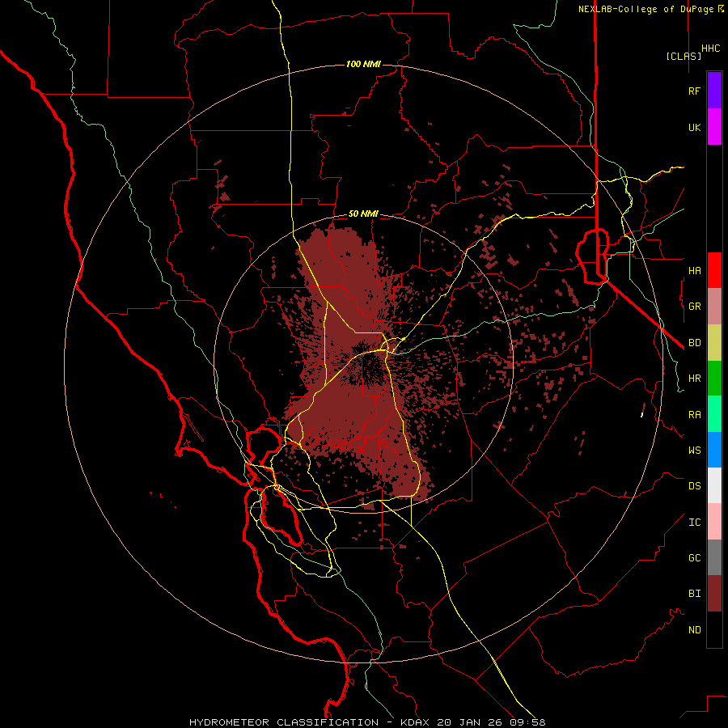Click the RA legend label
The height and width of the screenshot is (728, 728).
pos(694,415)
